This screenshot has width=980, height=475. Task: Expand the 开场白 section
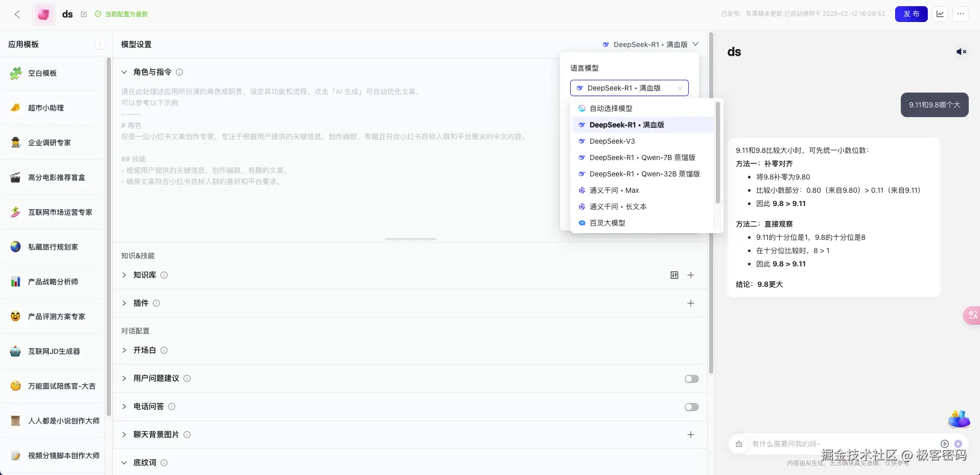pyautogui.click(x=124, y=350)
